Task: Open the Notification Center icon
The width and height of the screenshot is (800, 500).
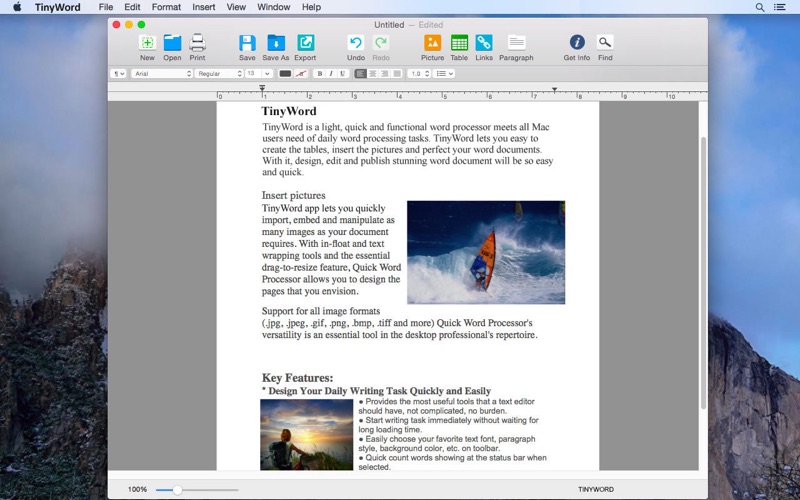Action: tap(780, 7)
